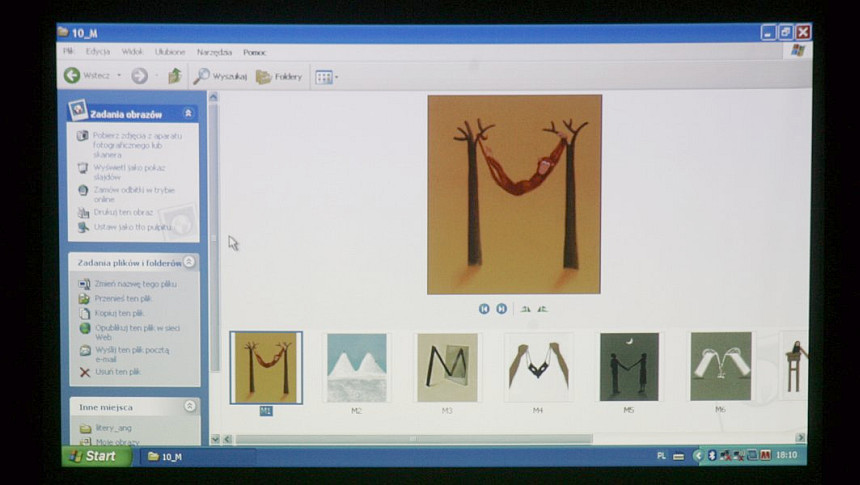Viewport: 860px width, 485px height.
Task: Click the camera download icon
Action: [x=82, y=135]
